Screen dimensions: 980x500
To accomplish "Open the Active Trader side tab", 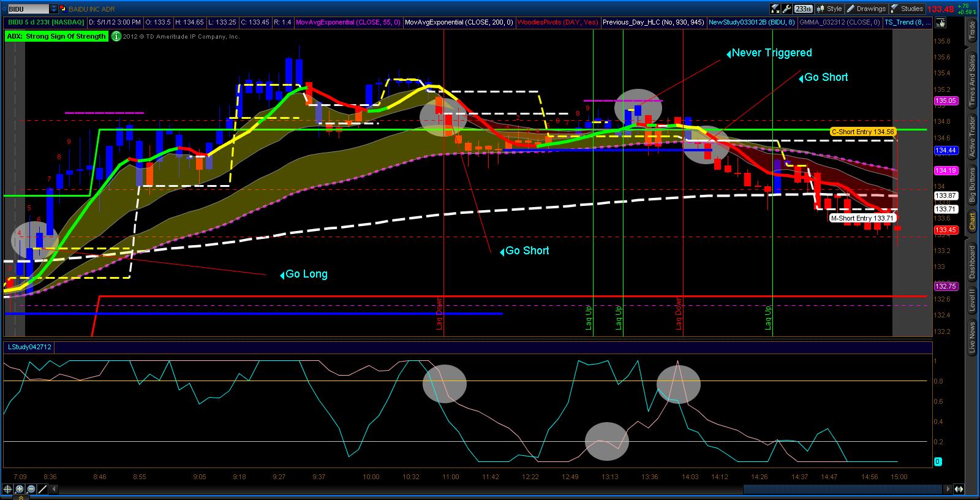I will tap(972, 136).
